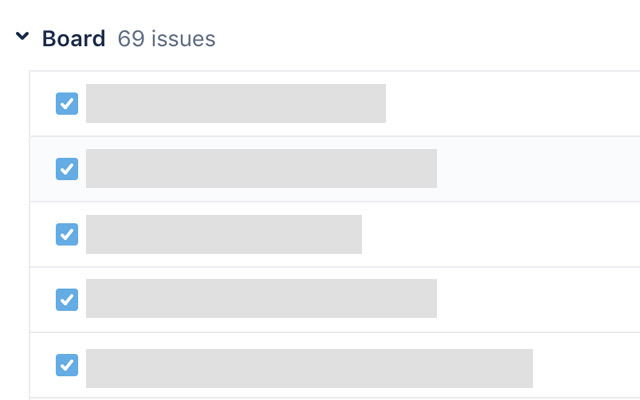The image size is (640, 400).
Task: Click empty header area beside 69 issues
Action: coord(420,39)
